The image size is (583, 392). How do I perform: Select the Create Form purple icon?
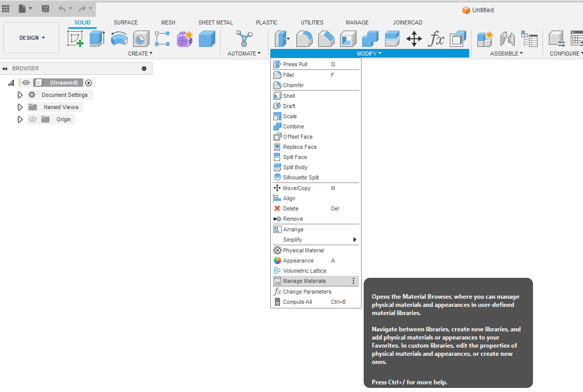(185, 39)
